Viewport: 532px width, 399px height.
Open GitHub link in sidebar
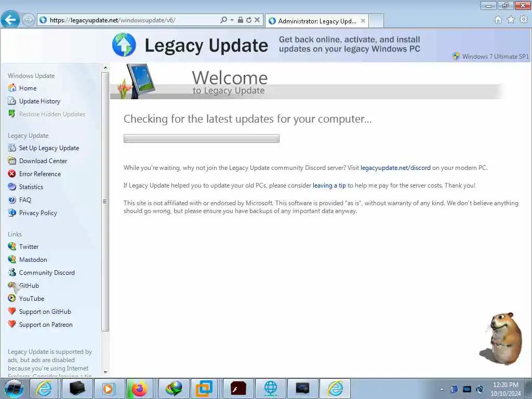pos(29,286)
